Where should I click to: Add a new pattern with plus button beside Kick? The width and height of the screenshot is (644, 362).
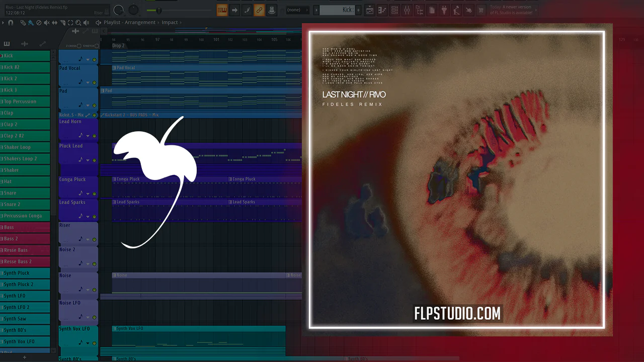pyautogui.click(x=359, y=10)
